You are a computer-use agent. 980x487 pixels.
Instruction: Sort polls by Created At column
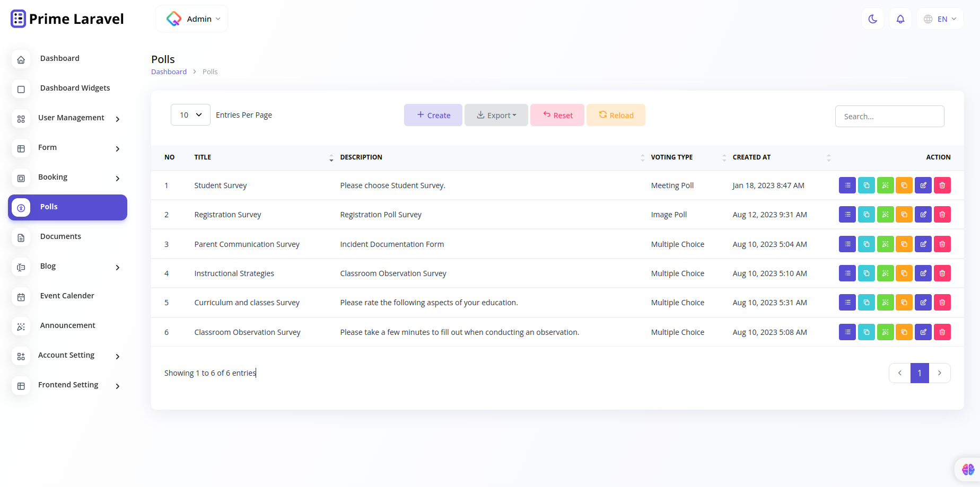[x=828, y=157]
